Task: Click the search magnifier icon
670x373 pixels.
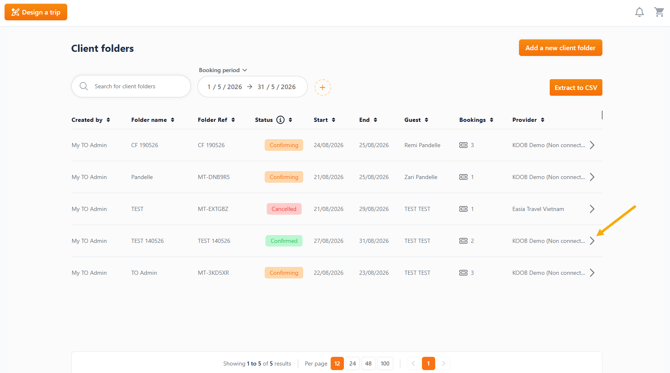Action: (x=84, y=86)
